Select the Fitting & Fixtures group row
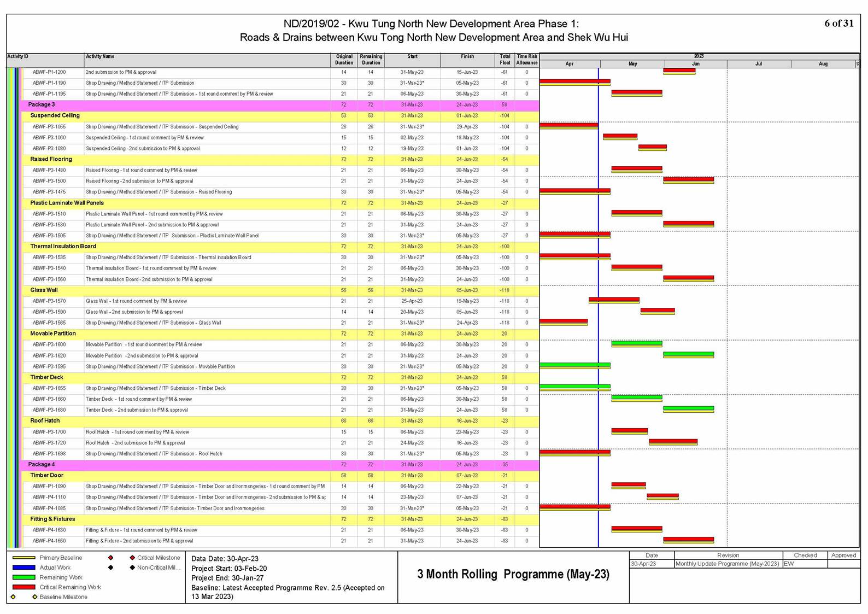 click(x=281, y=519)
